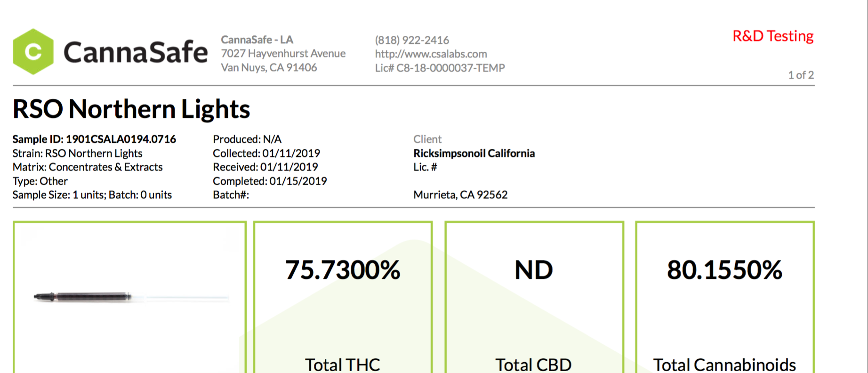Click the Total THC label
Image resolution: width=868 pixels, height=373 pixels.
pos(343,365)
